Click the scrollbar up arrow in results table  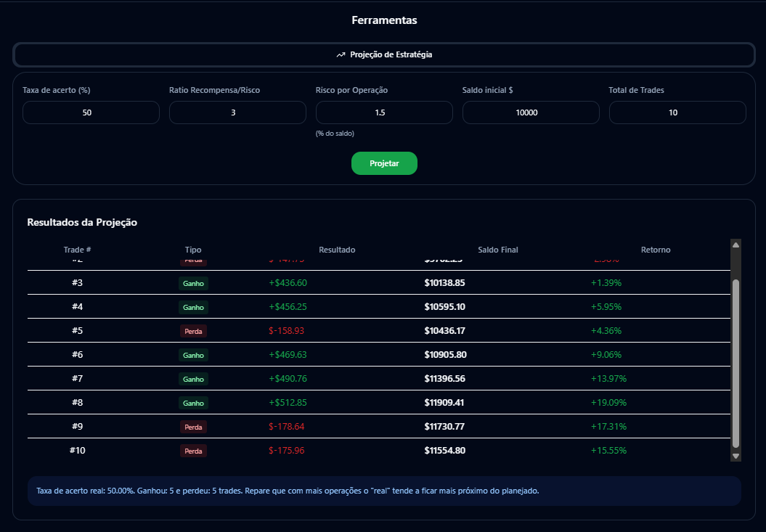pos(736,244)
